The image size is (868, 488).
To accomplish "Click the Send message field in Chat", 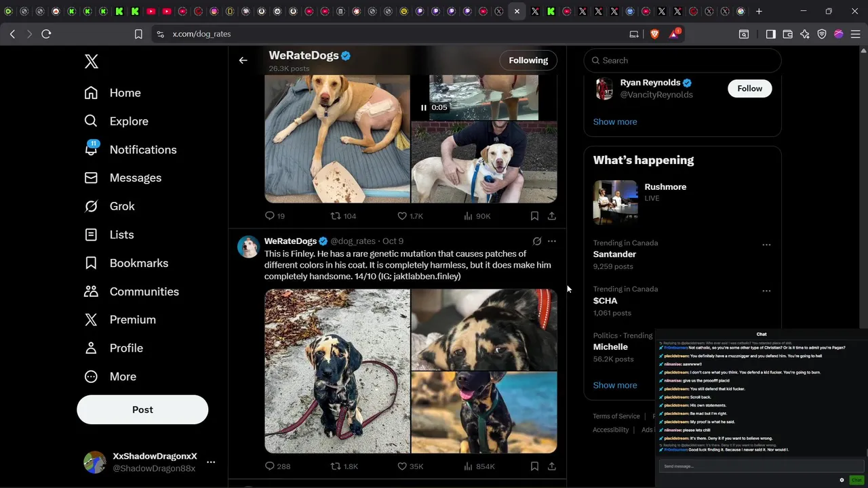I will [761, 466].
